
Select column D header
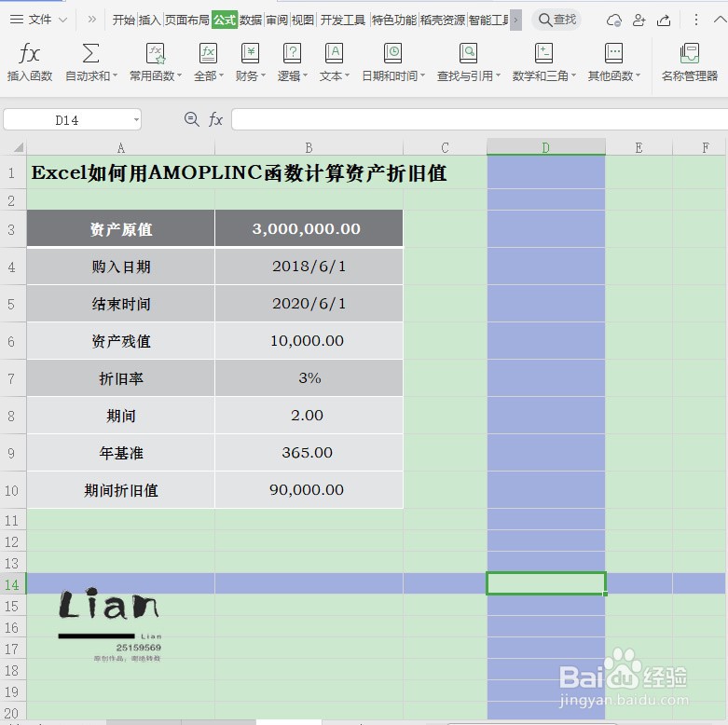coord(546,147)
